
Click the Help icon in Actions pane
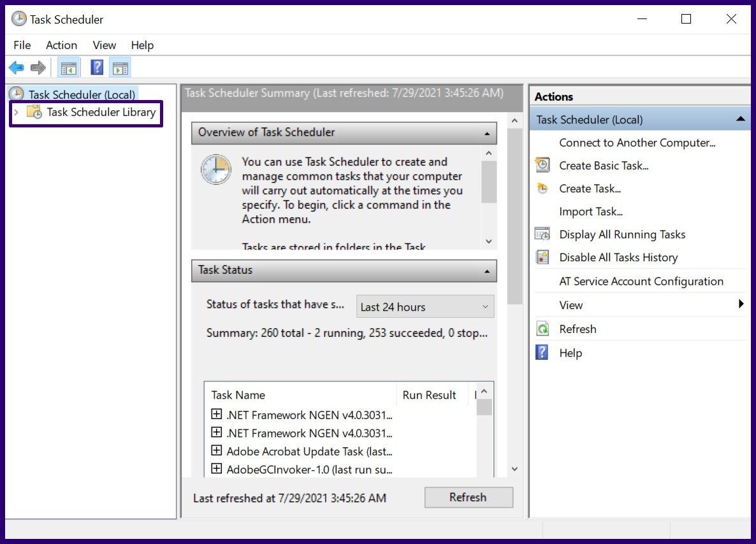(x=542, y=353)
